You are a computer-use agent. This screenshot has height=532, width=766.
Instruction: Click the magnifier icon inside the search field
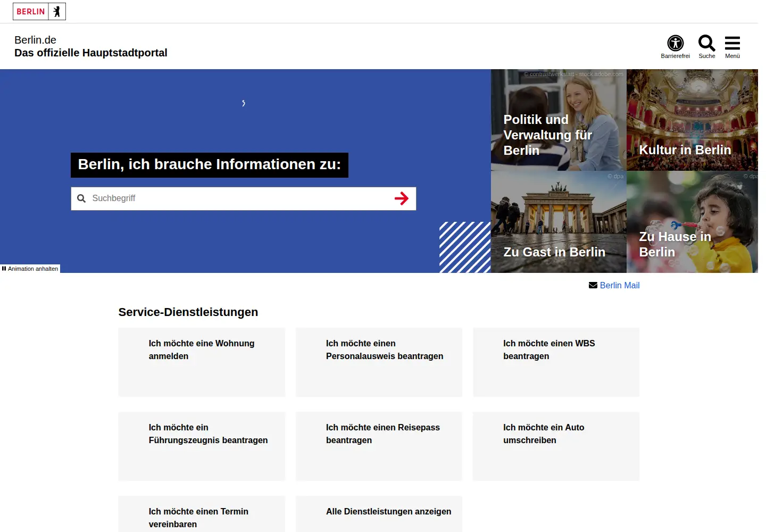tap(81, 198)
